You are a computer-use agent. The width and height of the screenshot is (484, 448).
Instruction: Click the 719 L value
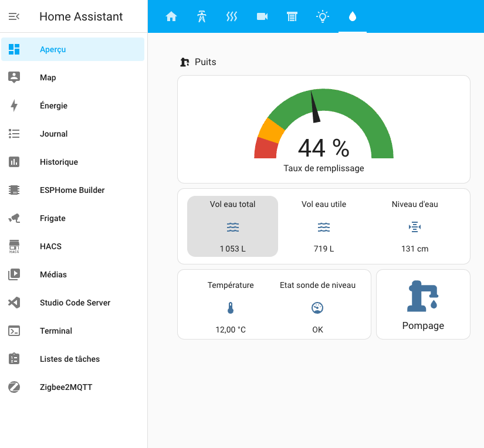(324, 249)
